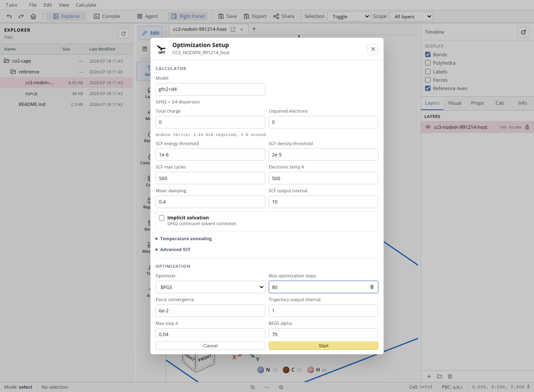Expand the Advanced SCF section
Image resolution: width=534 pixels, height=392 pixels.
tap(173, 249)
